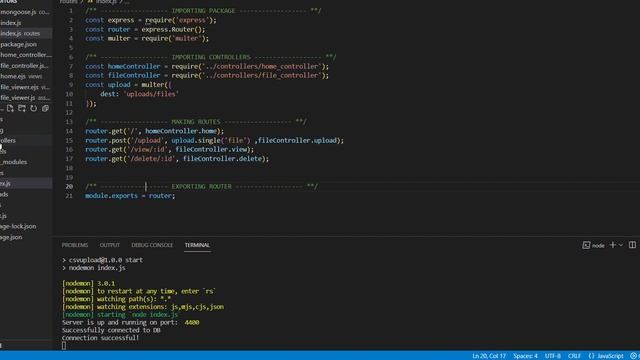This screenshot has height=360, width=640.
Task: Click the New Folder icon in Explorer toolbar
Action: click(22, 108)
